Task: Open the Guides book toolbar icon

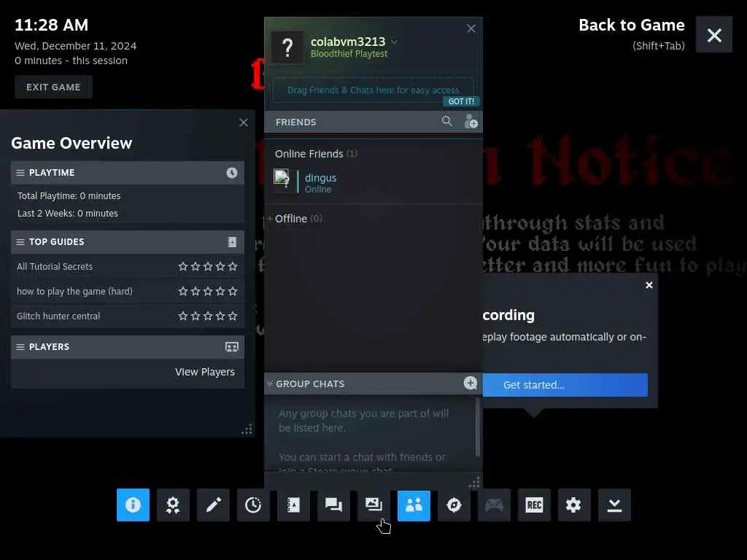Action: (293, 505)
